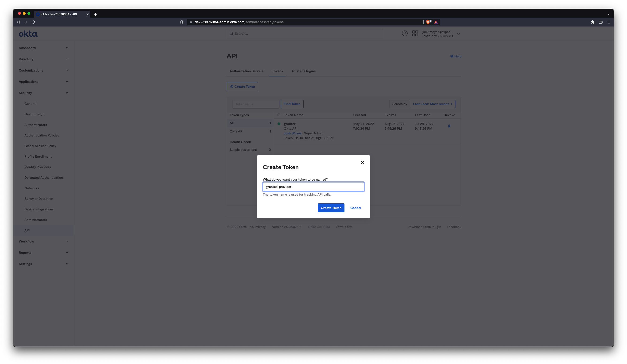Filter by All token types
The image size is (627, 364).
pyautogui.click(x=250, y=123)
